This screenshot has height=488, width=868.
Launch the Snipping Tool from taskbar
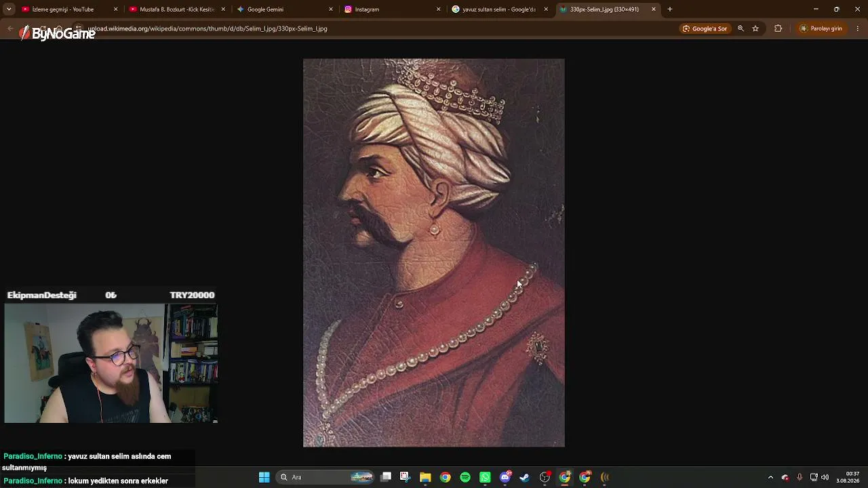[405, 477]
